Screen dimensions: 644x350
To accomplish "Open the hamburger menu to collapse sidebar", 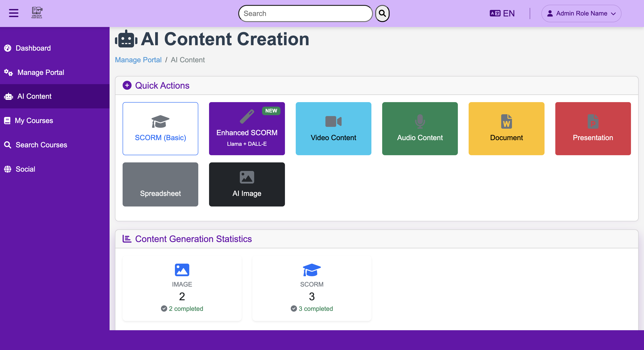I will [13, 13].
